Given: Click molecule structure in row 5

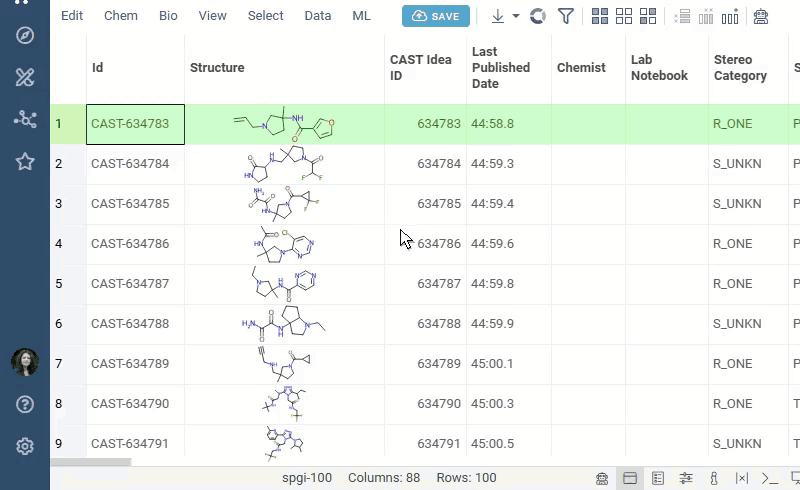Looking at the screenshot, I should [284, 284].
